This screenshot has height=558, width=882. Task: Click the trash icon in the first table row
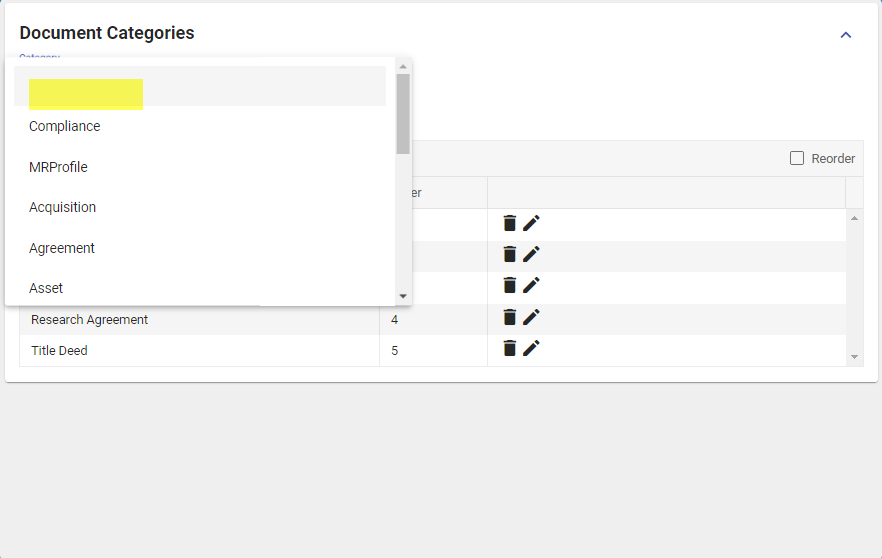[509, 223]
